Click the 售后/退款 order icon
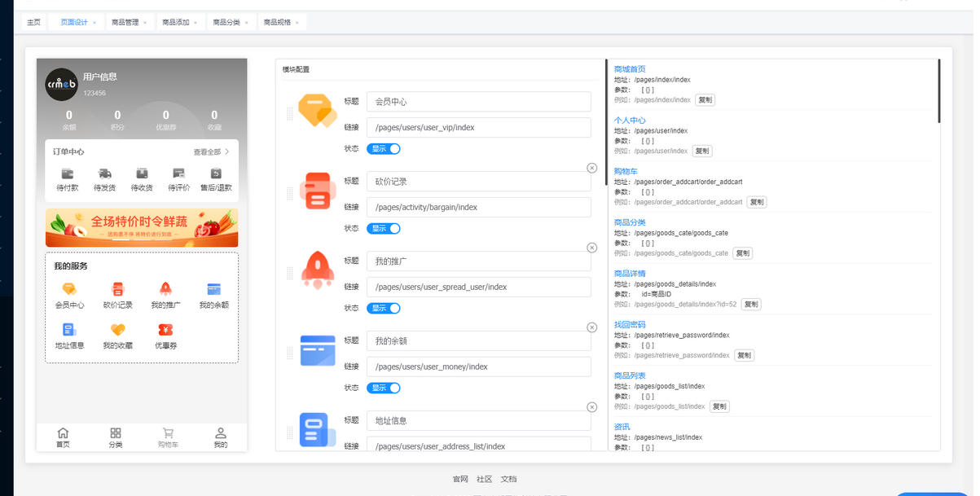This screenshot has height=496, width=980. pyautogui.click(x=216, y=173)
